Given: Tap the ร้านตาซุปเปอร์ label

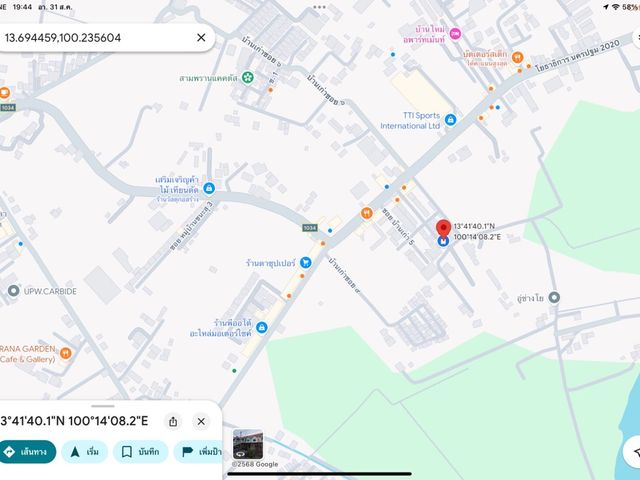Looking at the screenshot, I should pos(270,263).
